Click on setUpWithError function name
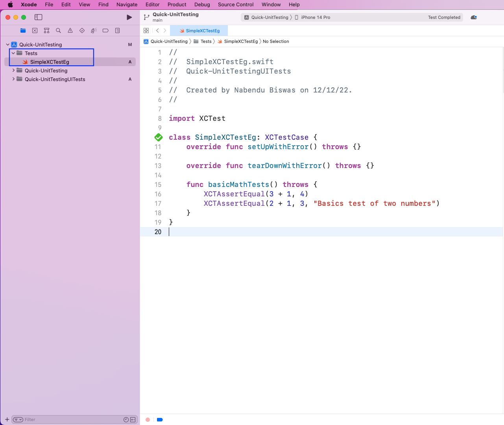 pos(278,147)
